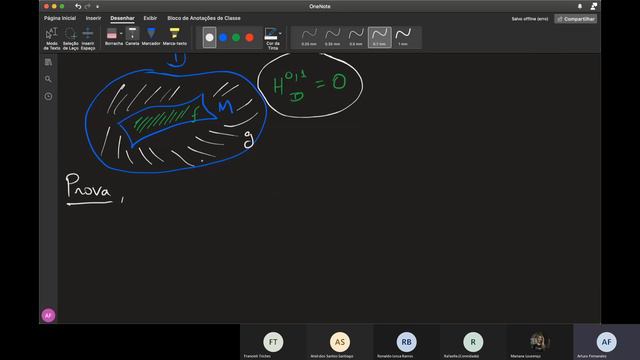Click the icon right of the bell
This screenshot has width=640, height=360.
click(x=594, y=6)
